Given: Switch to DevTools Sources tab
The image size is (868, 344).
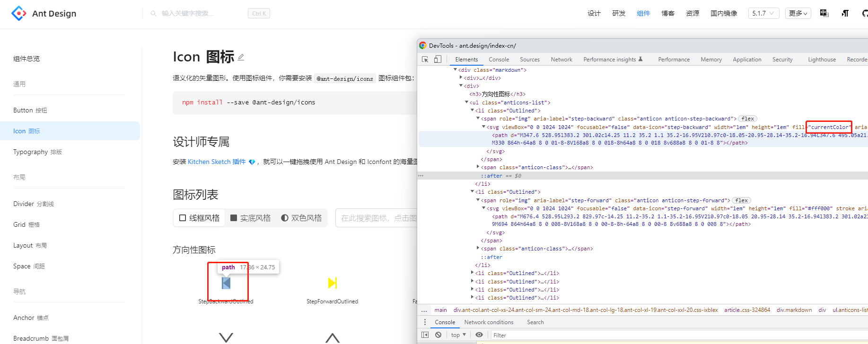Looking at the screenshot, I should coord(530,60).
